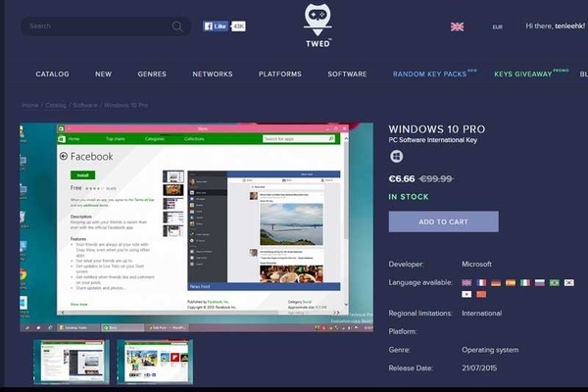Select the first screenshot thumbnail showing Facebook app
Screen dimensions: 588x392
[72, 362]
